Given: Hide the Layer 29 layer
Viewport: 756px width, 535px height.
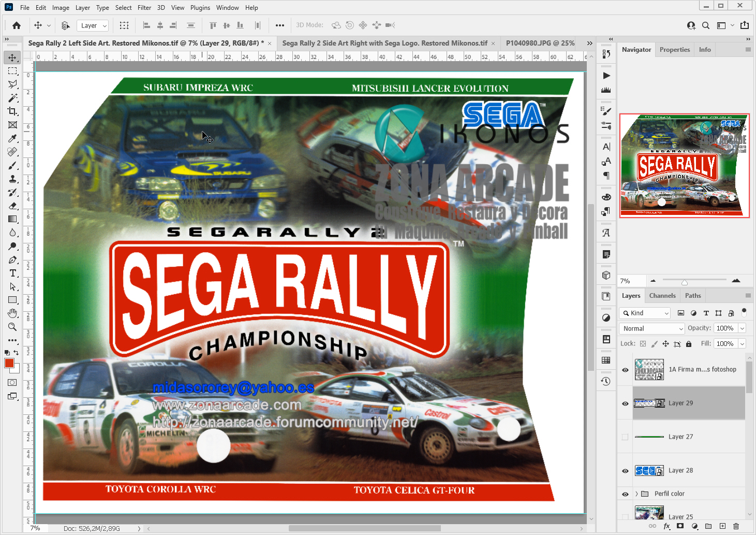Looking at the screenshot, I should tap(625, 402).
